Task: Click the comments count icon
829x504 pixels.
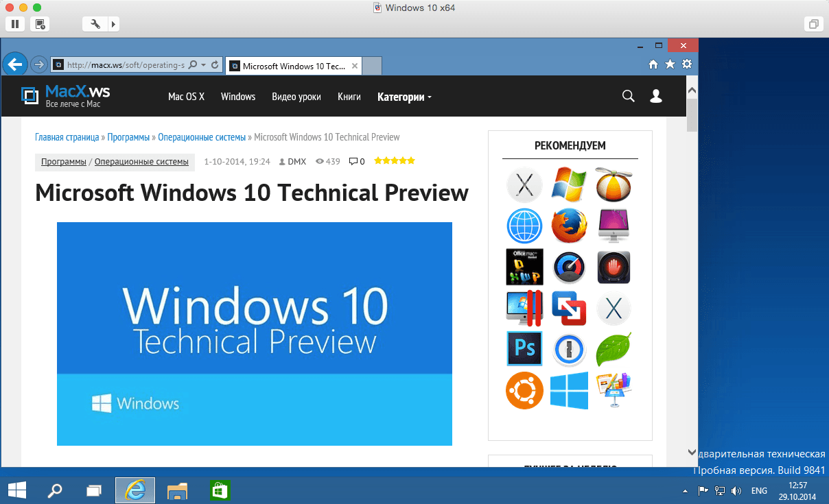Action: (353, 162)
